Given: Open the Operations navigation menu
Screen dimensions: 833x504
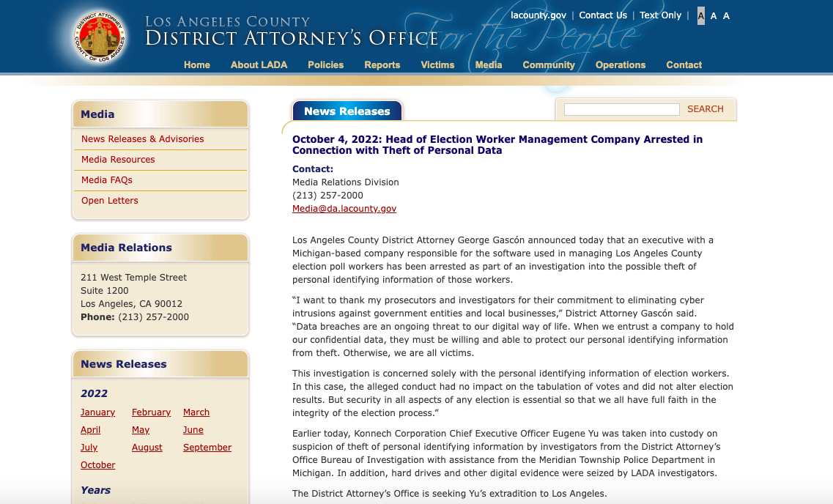Looking at the screenshot, I should click(x=621, y=64).
